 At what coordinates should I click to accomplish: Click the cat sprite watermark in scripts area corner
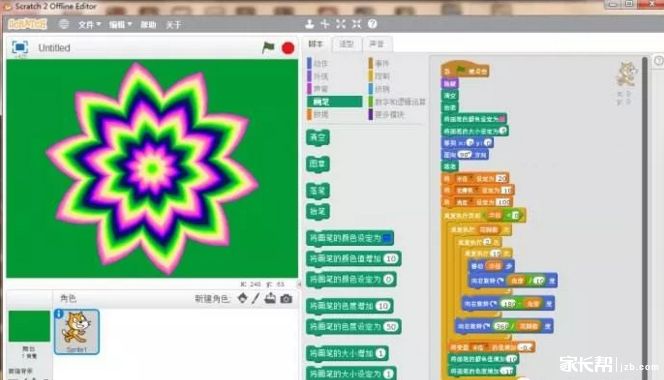(626, 74)
